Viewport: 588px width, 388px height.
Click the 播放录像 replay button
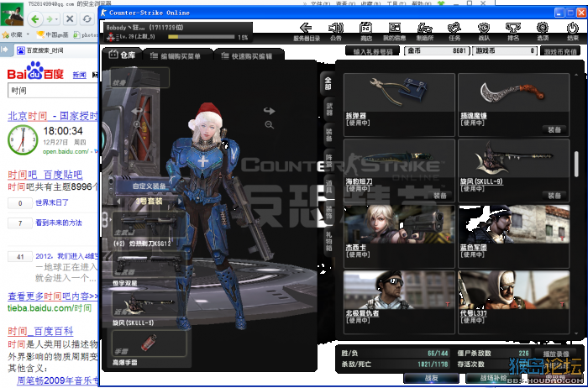[555, 353]
